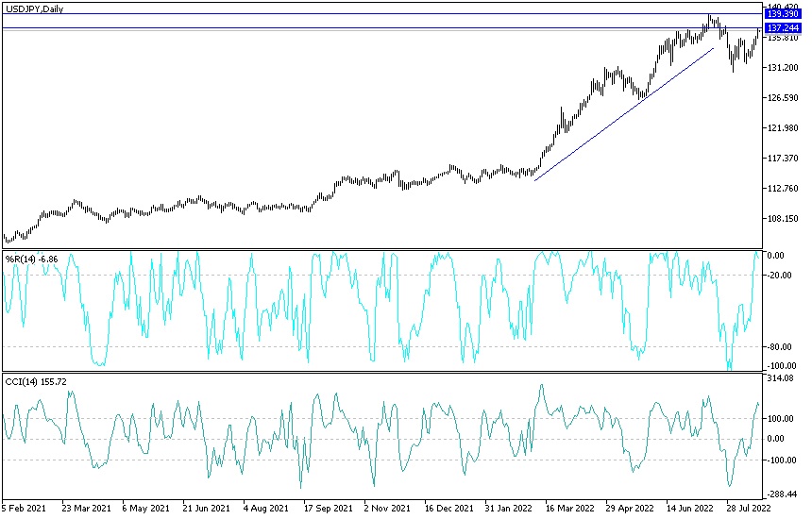Click the 2 Nov 2021 date label

[x=387, y=508]
